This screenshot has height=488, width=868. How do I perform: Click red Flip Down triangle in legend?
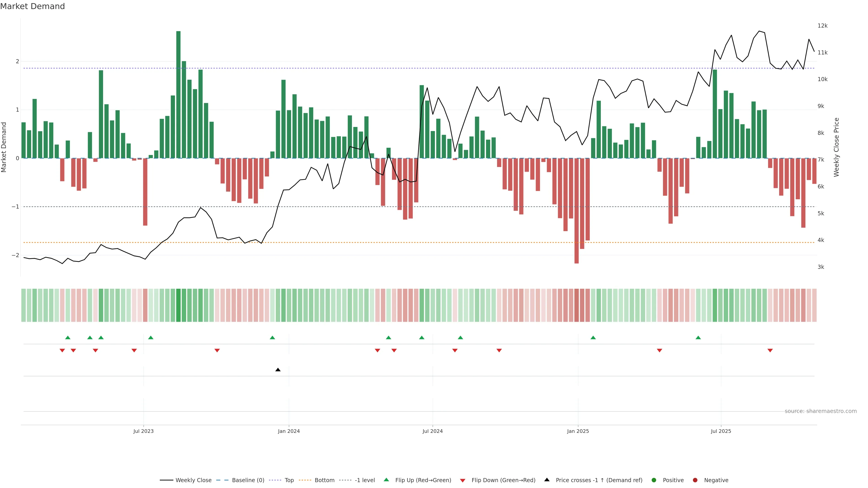[463, 481]
